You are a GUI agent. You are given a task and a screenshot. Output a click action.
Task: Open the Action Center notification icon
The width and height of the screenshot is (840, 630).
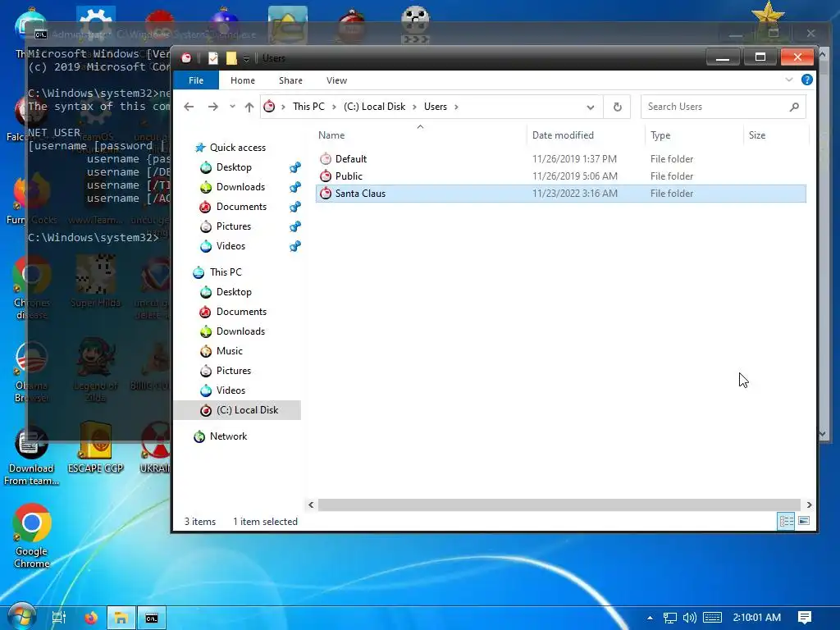804,618
